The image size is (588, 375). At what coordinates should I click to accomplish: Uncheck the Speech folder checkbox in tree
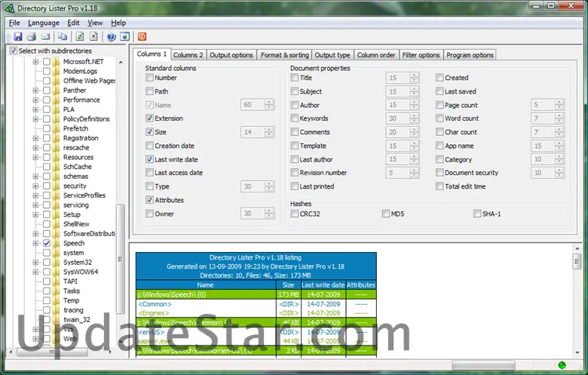(47, 243)
